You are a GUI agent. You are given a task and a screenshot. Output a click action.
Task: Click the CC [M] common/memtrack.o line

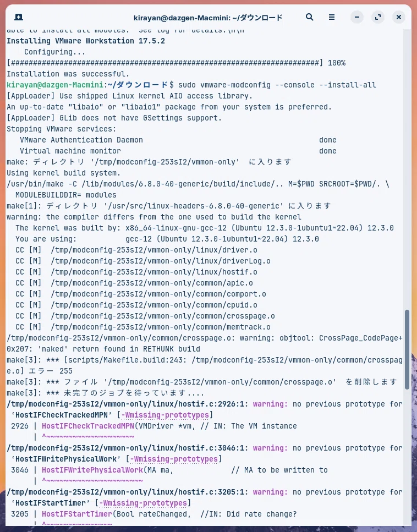(x=143, y=327)
